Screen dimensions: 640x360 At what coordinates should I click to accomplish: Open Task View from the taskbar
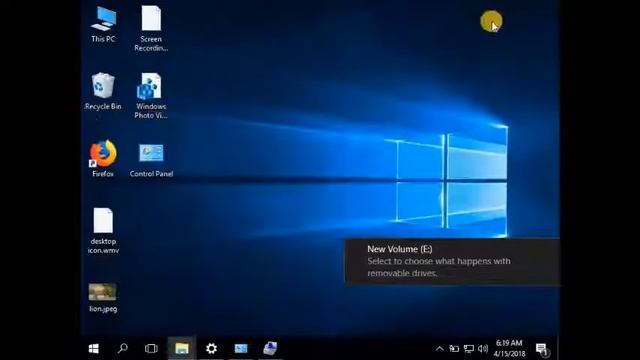pos(151,348)
